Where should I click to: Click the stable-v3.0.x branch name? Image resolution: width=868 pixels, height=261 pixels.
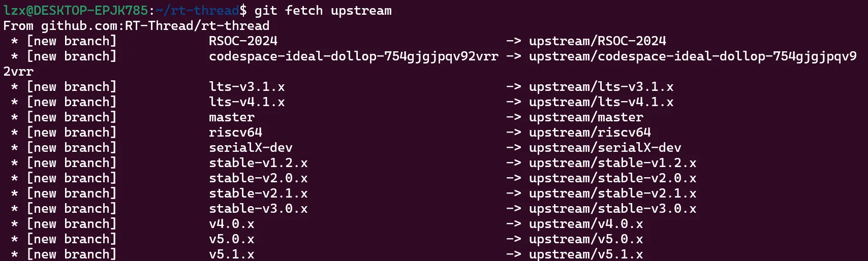258,209
